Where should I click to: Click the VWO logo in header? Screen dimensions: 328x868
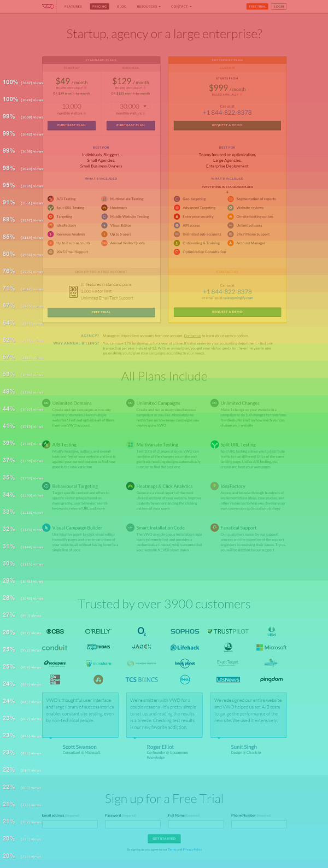pyautogui.click(x=48, y=7)
